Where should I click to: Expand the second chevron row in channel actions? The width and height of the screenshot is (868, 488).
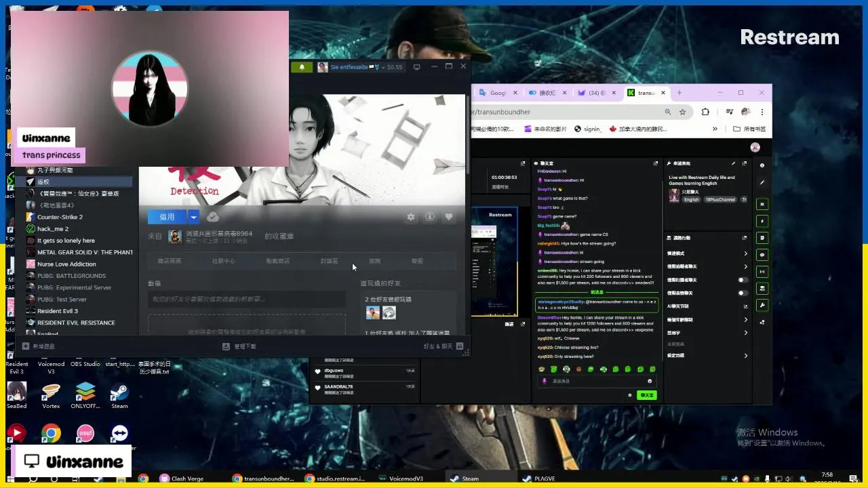745,267
